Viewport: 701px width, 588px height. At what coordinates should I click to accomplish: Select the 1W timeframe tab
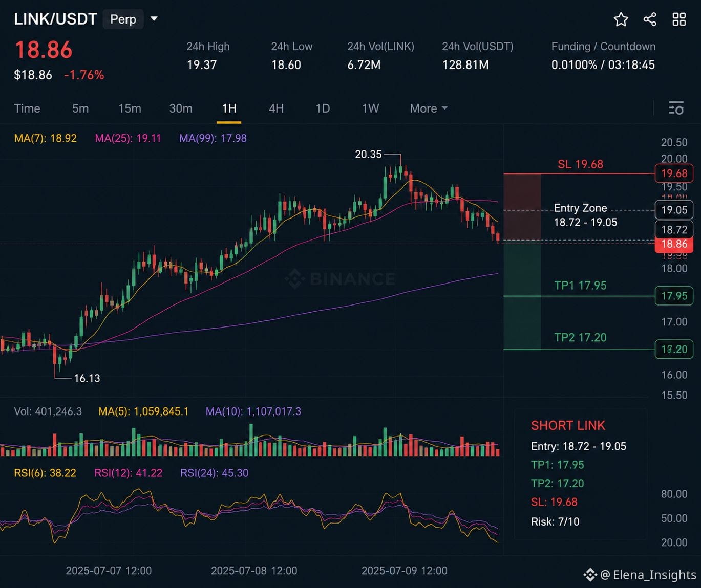coord(370,108)
